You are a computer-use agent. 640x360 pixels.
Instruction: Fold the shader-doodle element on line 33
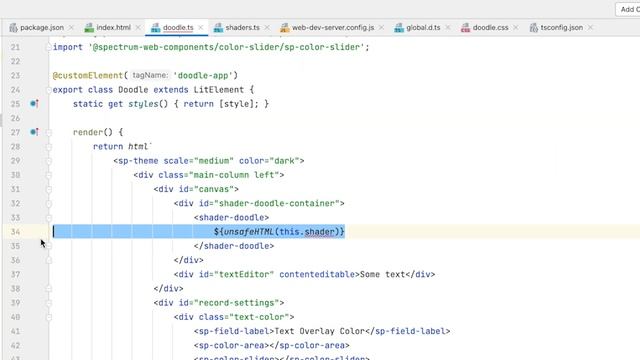[x=49, y=218]
